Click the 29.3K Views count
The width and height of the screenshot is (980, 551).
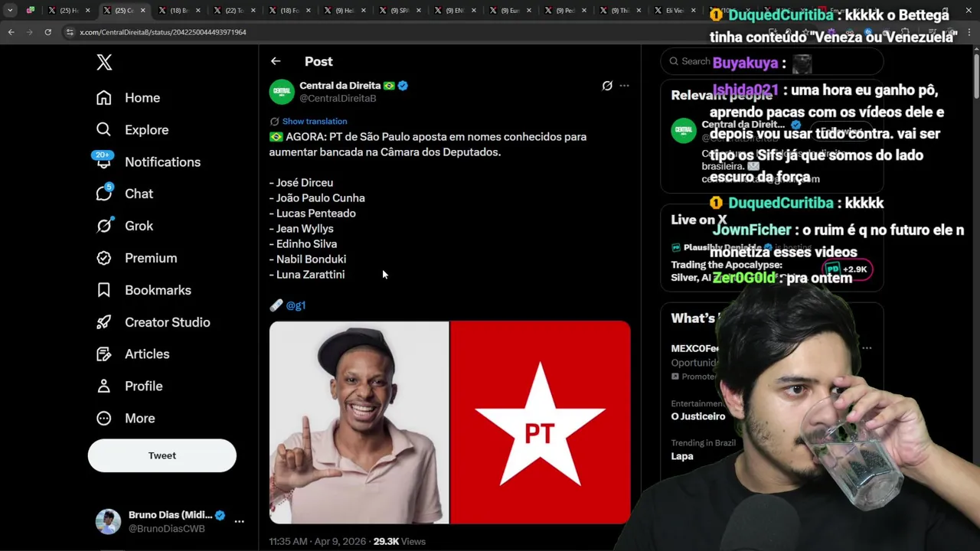point(399,542)
